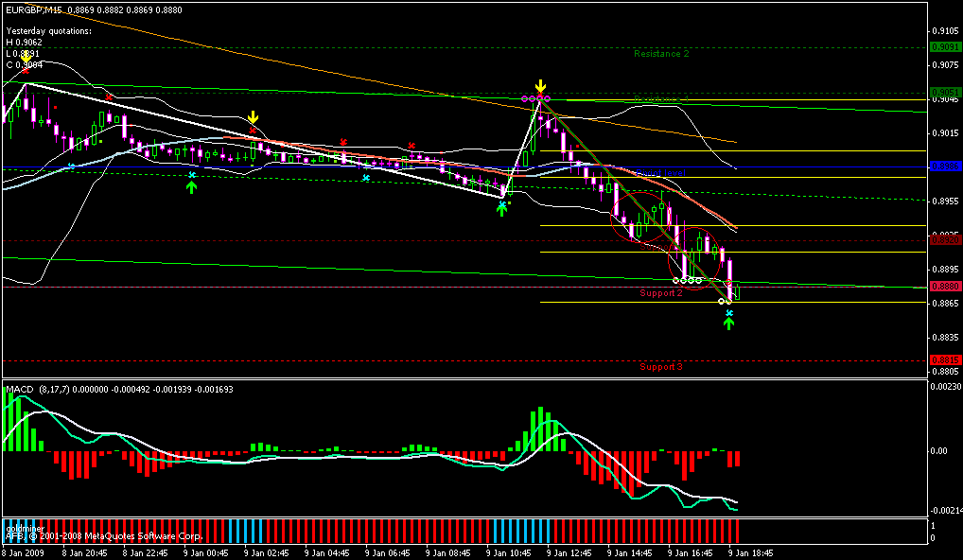Viewport: 963px width, 560px height.
Task: Click the yellow down arrow above the highest peak
Action: click(x=539, y=86)
